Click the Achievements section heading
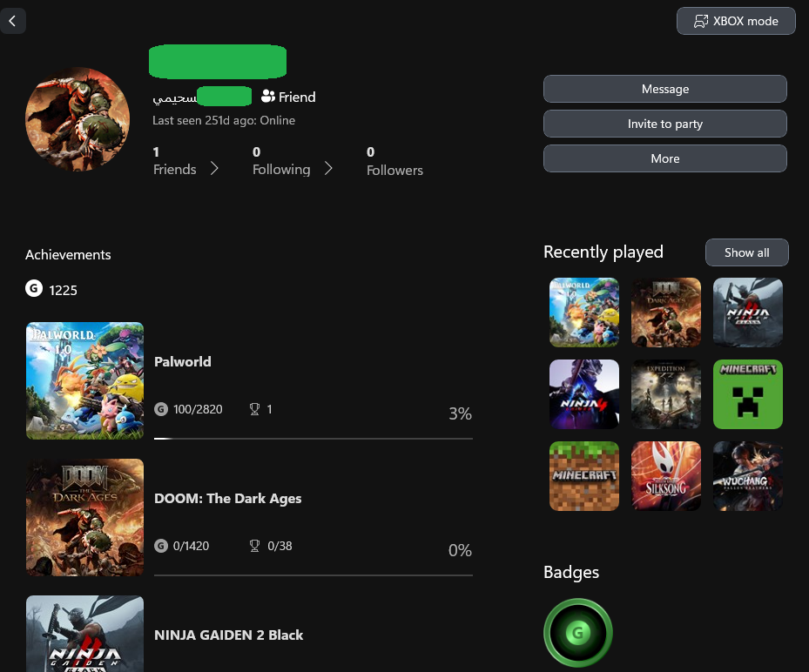 [68, 255]
